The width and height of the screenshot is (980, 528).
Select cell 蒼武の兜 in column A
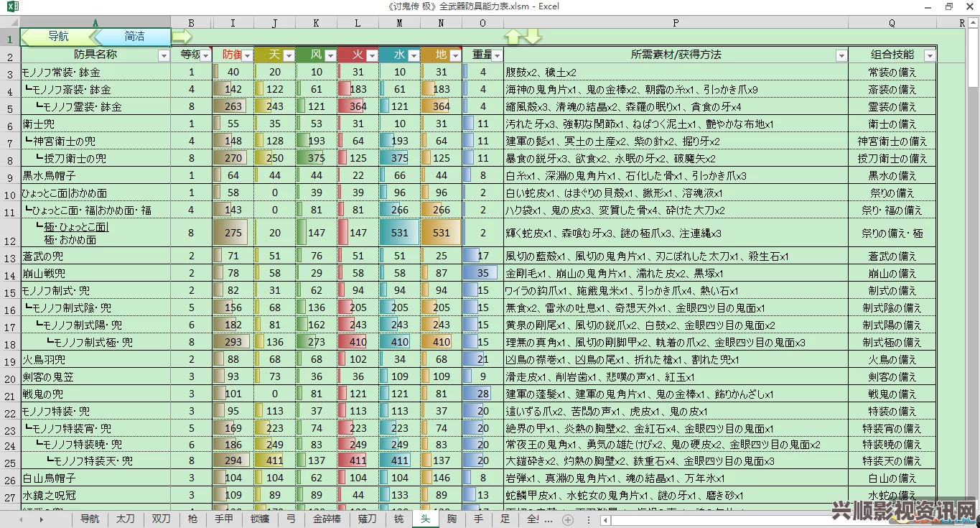click(95, 256)
